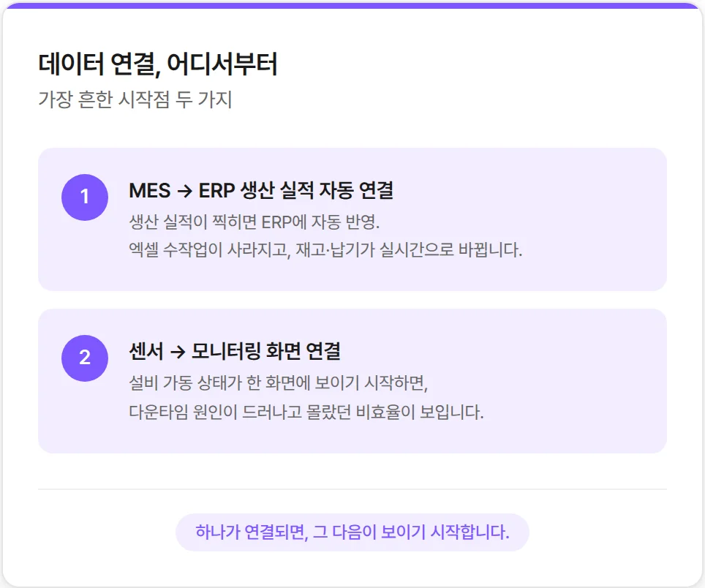Viewport: 705px width, 588px height.
Task: Click the subtitle '가장 흔한 시작점 두 가지'
Action: click(x=135, y=99)
